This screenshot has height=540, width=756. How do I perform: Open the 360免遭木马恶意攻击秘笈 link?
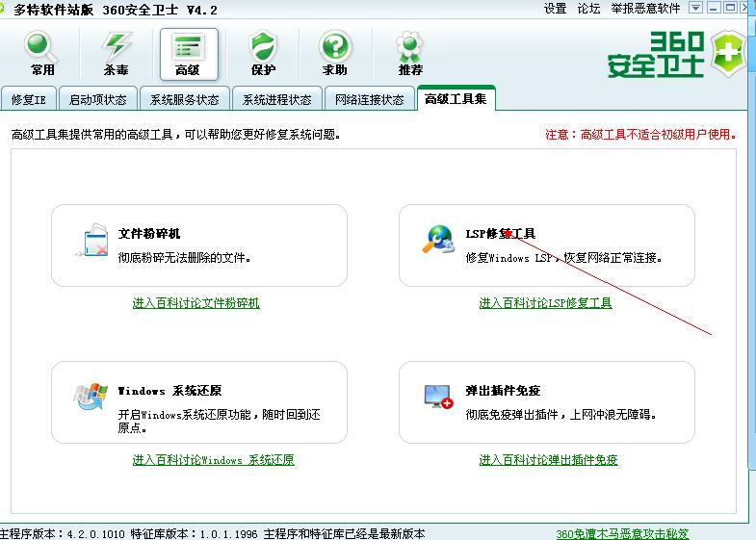[622, 533]
